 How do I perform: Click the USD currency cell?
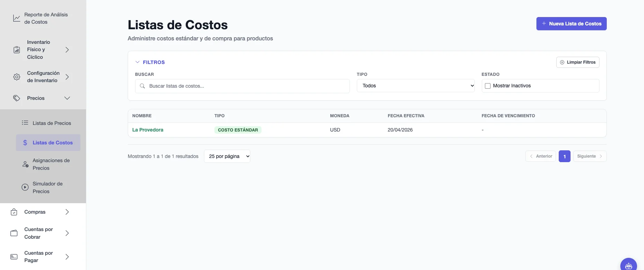[335, 130]
